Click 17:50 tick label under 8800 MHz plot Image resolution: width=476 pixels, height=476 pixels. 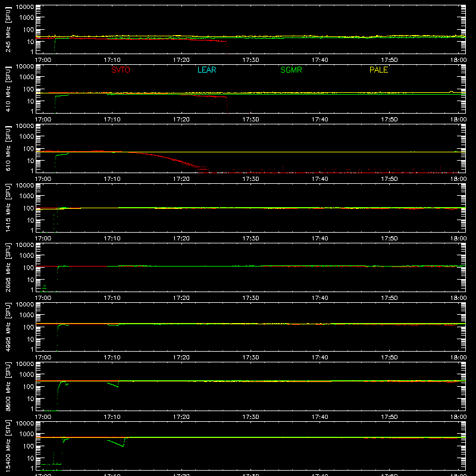point(389,417)
